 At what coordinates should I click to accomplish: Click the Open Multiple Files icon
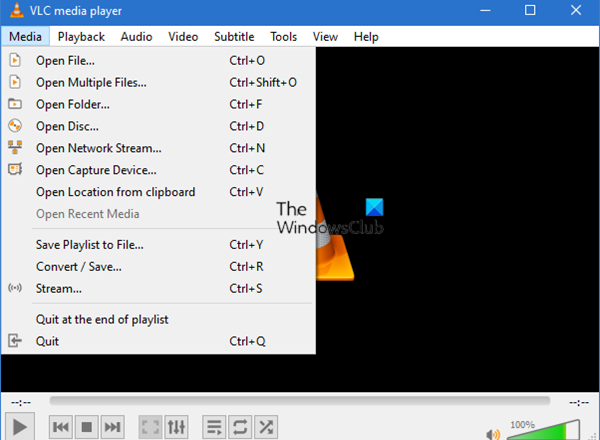15,82
